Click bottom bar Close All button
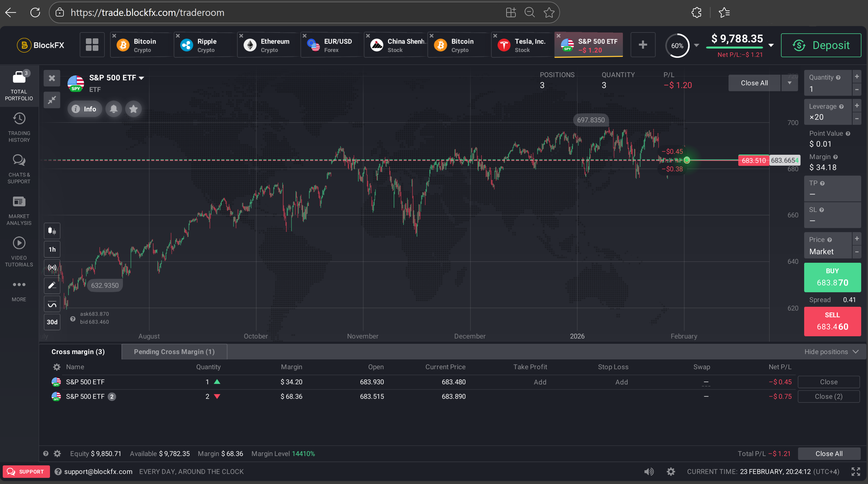 click(829, 454)
